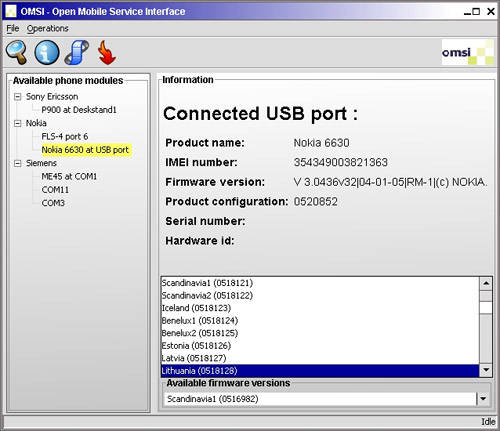The height and width of the screenshot is (431, 500).
Task: Select Latvia (0518127) in the list
Action: point(320,358)
